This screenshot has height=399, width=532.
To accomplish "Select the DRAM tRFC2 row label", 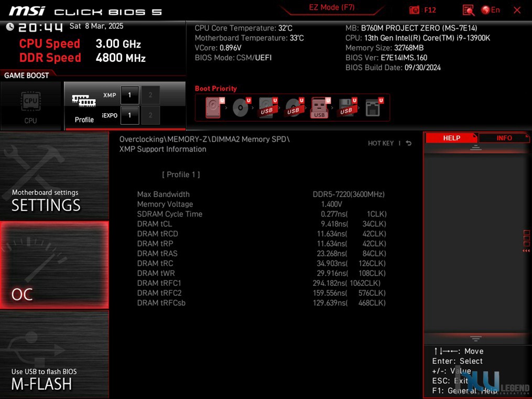I will click(x=159, y=293).
